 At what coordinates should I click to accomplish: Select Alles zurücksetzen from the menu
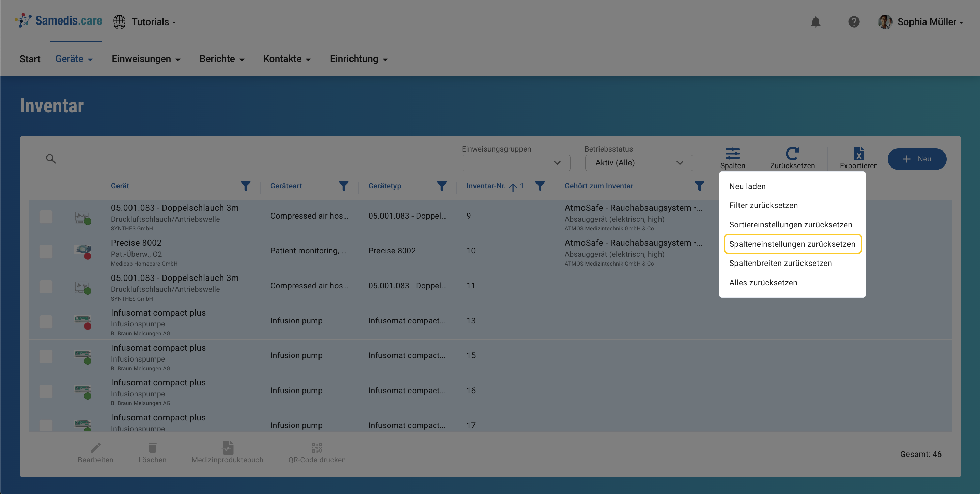pyautogui.click(x=763, y=283)
